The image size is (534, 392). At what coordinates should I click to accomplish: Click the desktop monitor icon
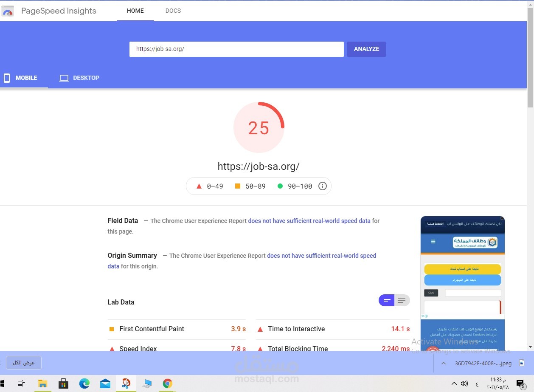pos(64,78)
